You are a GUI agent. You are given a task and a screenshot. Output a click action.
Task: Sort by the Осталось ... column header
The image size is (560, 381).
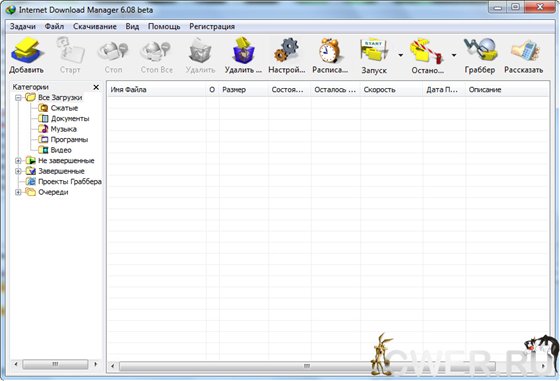pyautogui.click(x=336, y=90)
